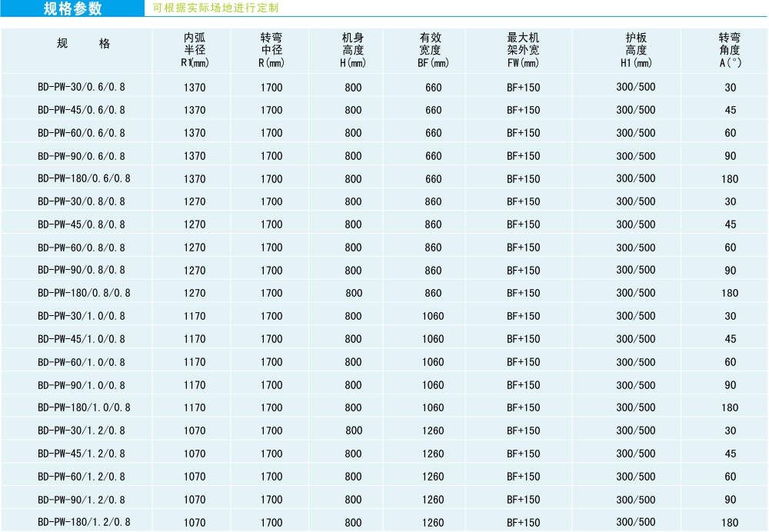The width and height of the screenshot is (769, 532).
Task: Click 300/500 in the BD-PW-60/0.8/0.8 row
Action: pos(636,247)
